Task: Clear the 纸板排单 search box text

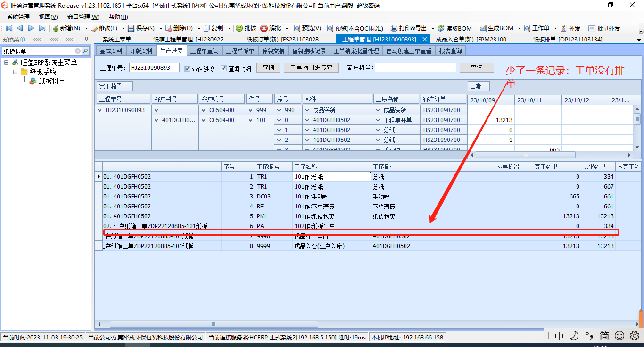Action: (x=78, y=51)
